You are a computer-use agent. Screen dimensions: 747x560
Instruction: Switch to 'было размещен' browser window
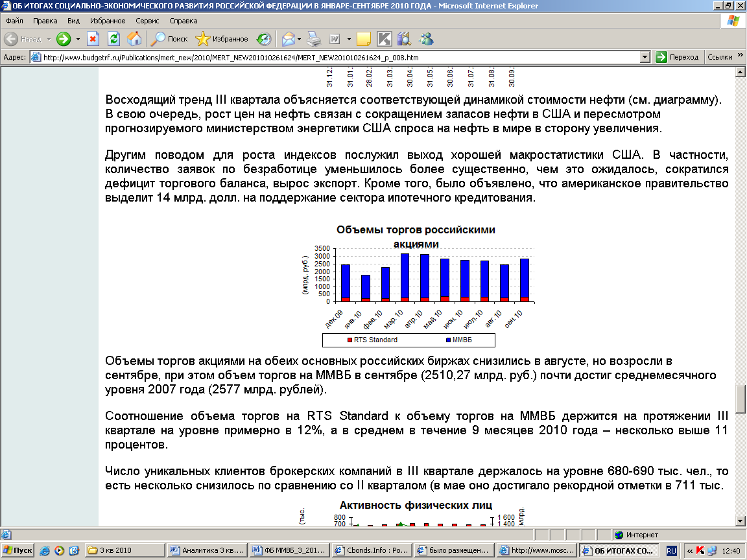coord(454,550)
